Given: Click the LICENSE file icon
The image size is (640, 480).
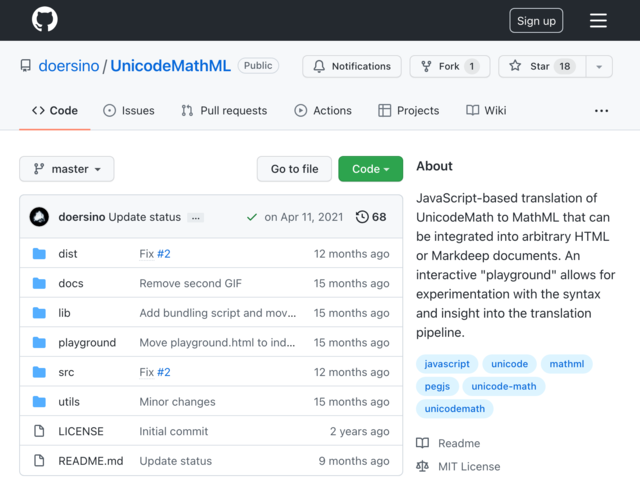Looking at the screenshot, I should click(39, 431).
